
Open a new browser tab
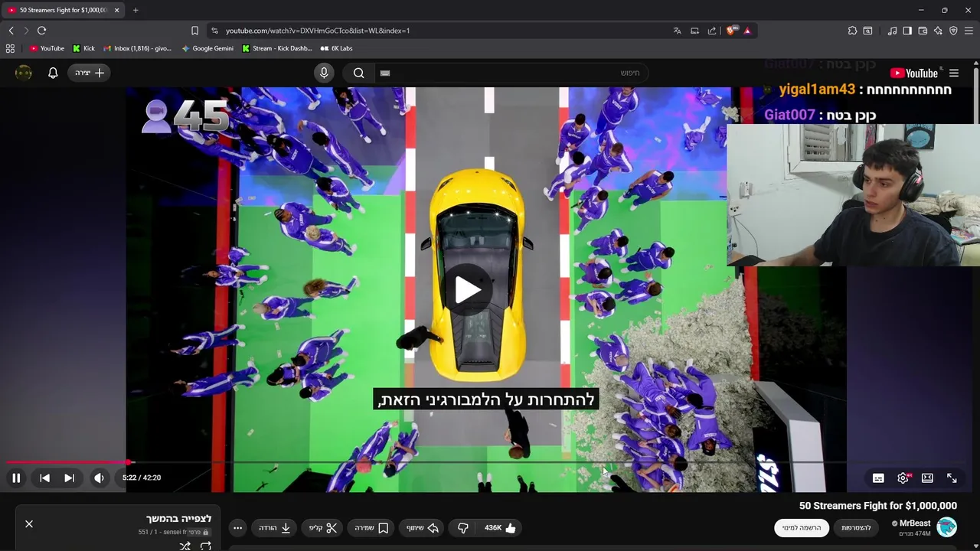136,10
